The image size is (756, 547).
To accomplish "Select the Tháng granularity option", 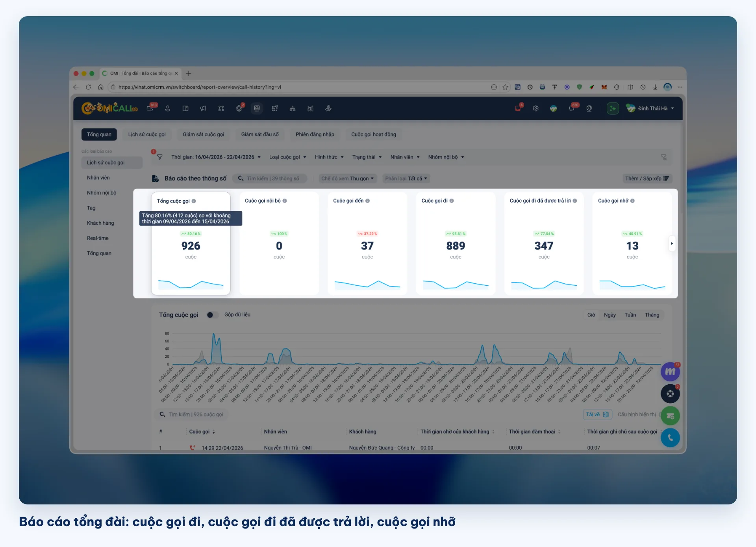I will [x=652, y=315].
